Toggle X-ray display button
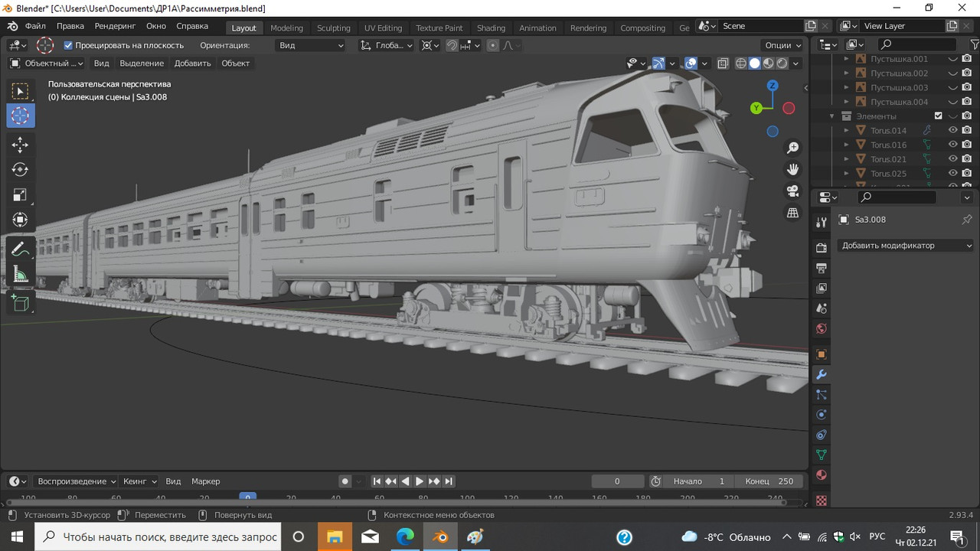 pyautogui.click(x=723, y=64)
